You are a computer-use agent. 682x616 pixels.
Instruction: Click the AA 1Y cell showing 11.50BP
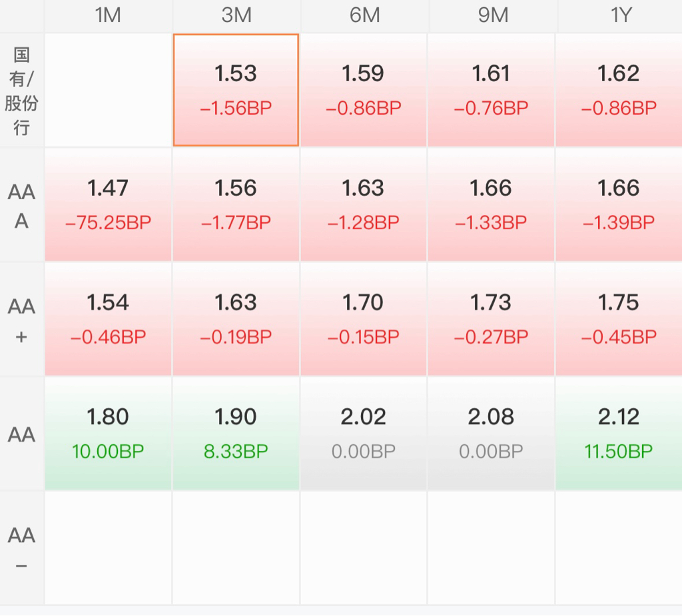(x=619, y=434)
